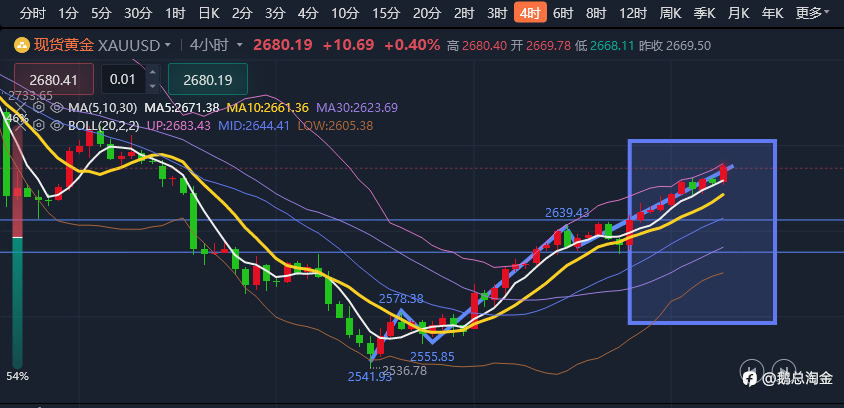The image size is (844, 408).
Task: Hide the BOLL(20,2,2) indicator via eye icon
Action: point(55,126)
